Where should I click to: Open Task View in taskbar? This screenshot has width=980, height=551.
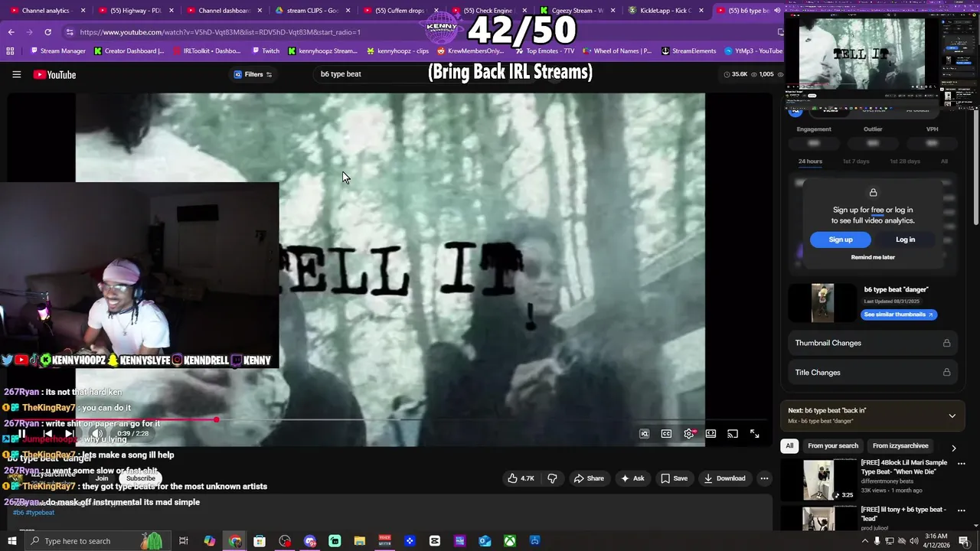tap(184, 541)
